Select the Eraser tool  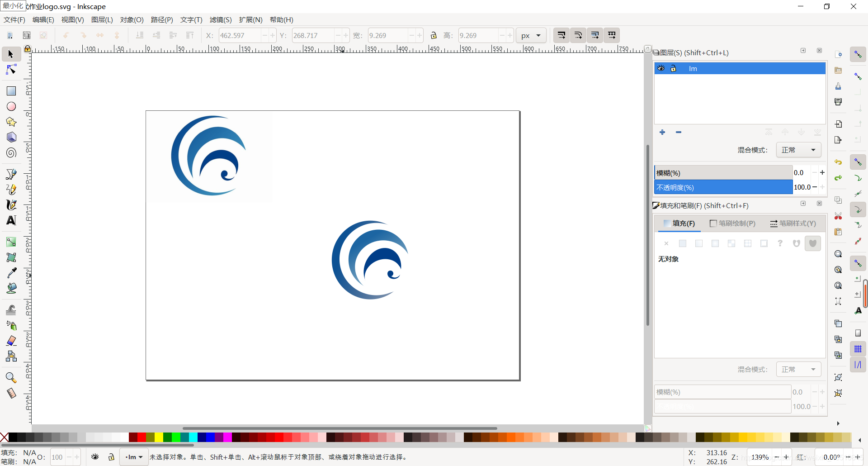tap(11, 341)
